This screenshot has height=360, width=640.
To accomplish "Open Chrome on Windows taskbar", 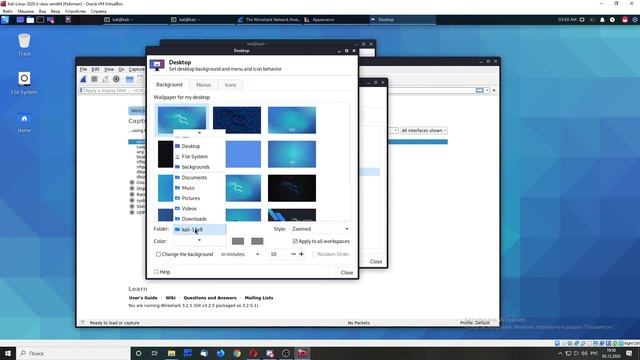I will coord(237,353).
